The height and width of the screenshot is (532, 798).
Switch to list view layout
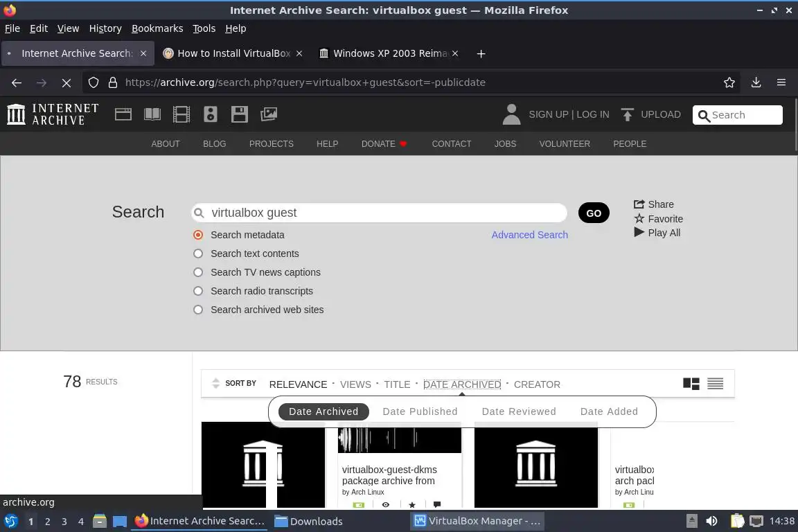click(715, 384)
